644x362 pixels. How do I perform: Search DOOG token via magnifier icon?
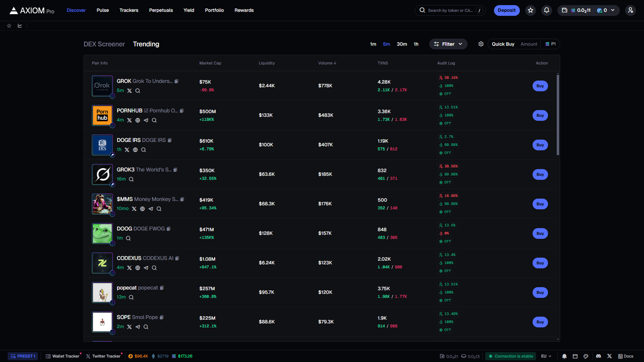(128, 238)
